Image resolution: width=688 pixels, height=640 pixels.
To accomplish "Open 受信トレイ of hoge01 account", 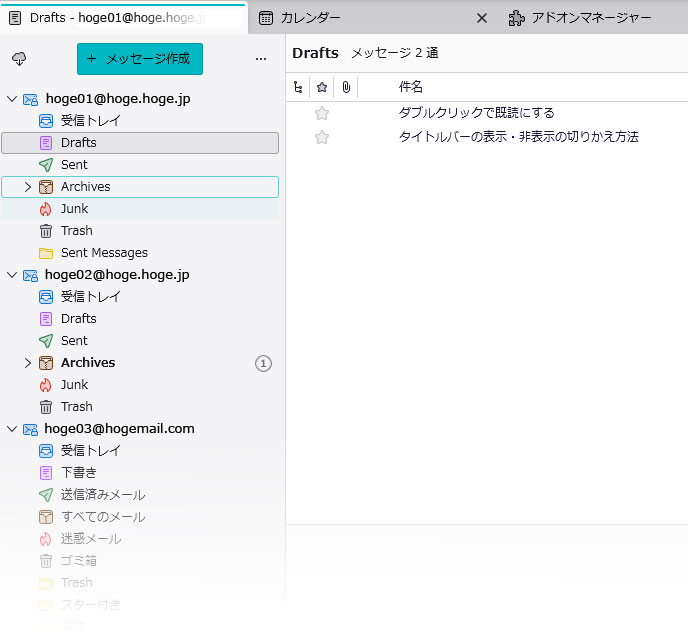I will coord(140,121).
